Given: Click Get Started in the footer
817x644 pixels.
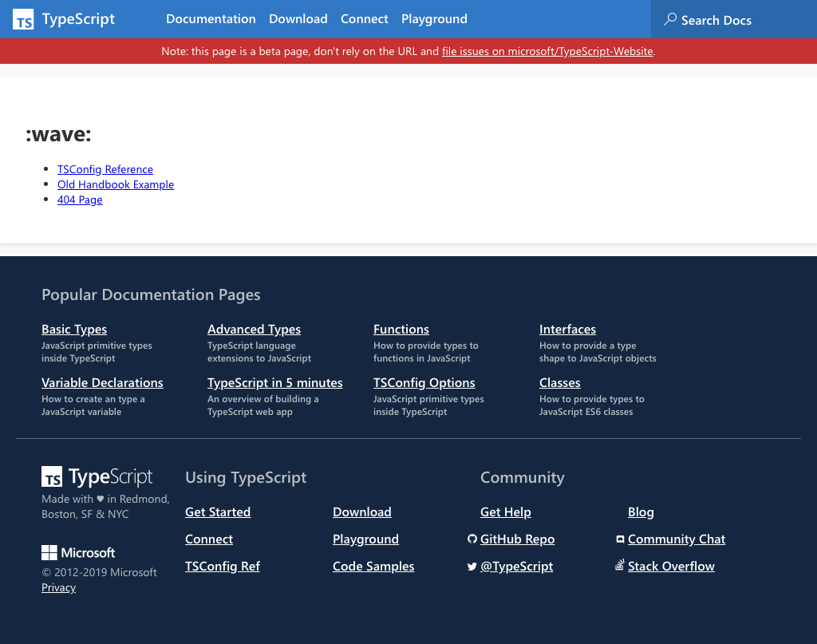Looking at the screenshot, I should tap(218, 512).
